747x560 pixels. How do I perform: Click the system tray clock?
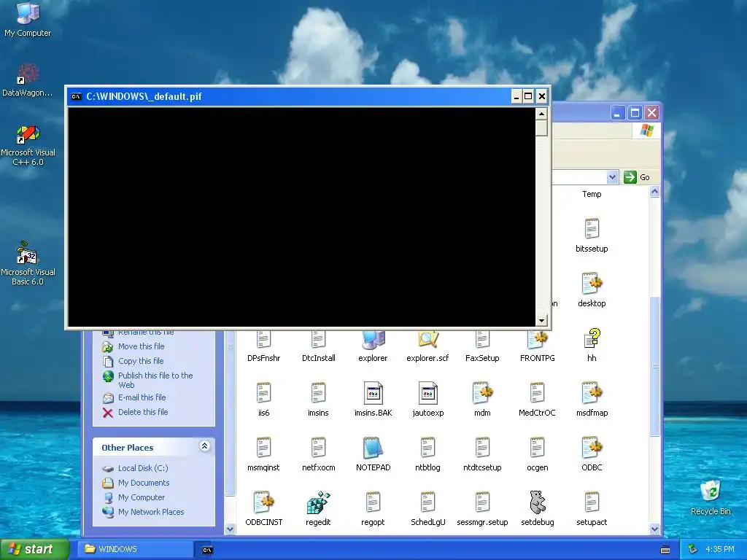click(720, 549)
